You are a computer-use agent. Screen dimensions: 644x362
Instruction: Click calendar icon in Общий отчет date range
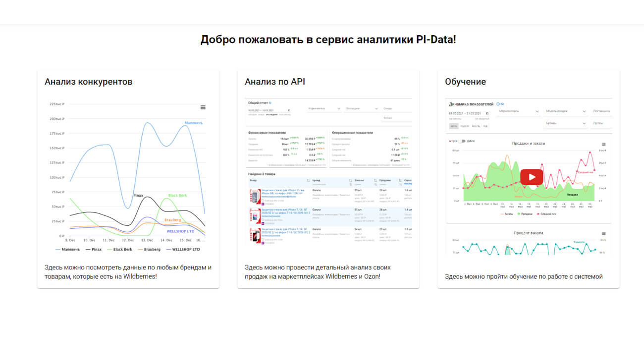click(289, 110)
